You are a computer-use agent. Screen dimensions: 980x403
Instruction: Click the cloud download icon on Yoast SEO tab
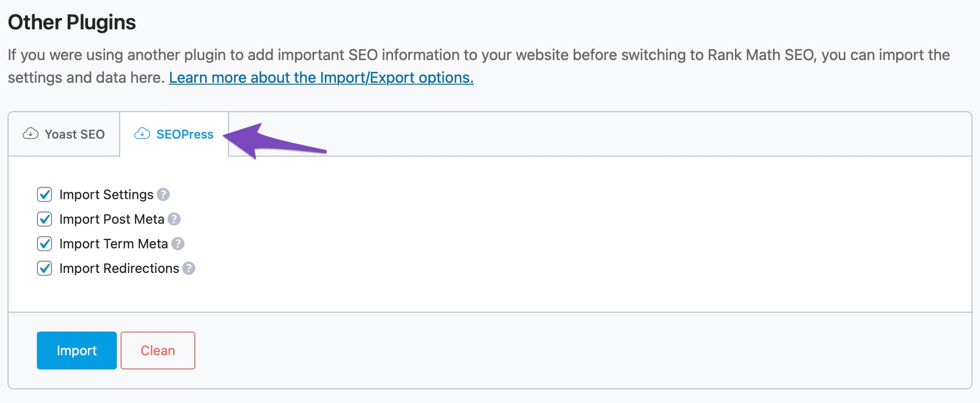click(x=31, y=134)
